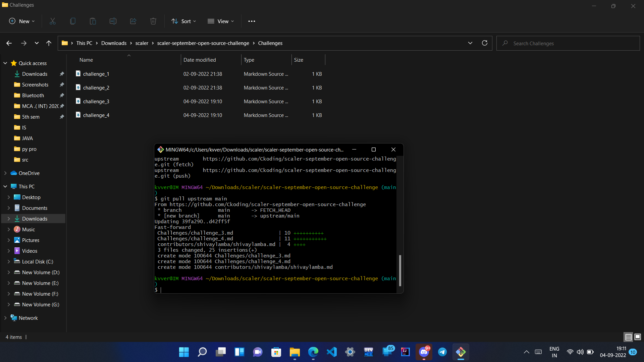Click inside the Search Challenges box
644x362 pixels.
(x=568, y=43)
